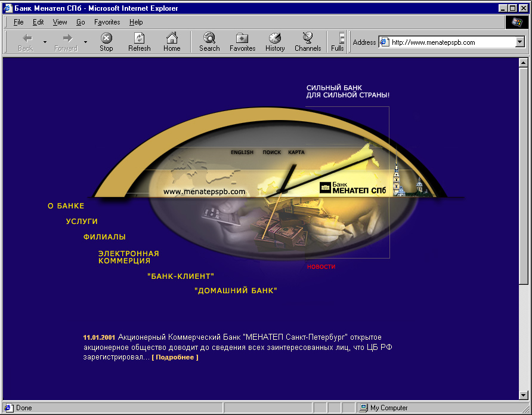Click the Stop toolbar icon
This screenshot has height=415, width=532.
(106, 42)
